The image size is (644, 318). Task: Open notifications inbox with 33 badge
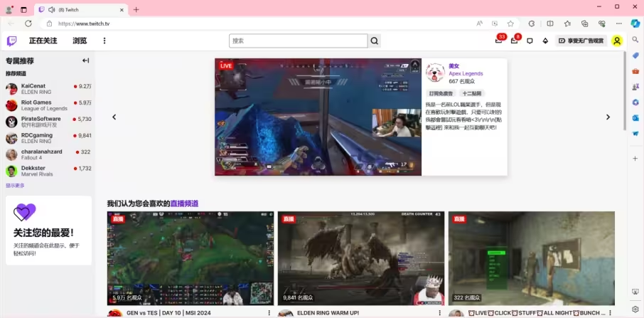coord(498,41)
